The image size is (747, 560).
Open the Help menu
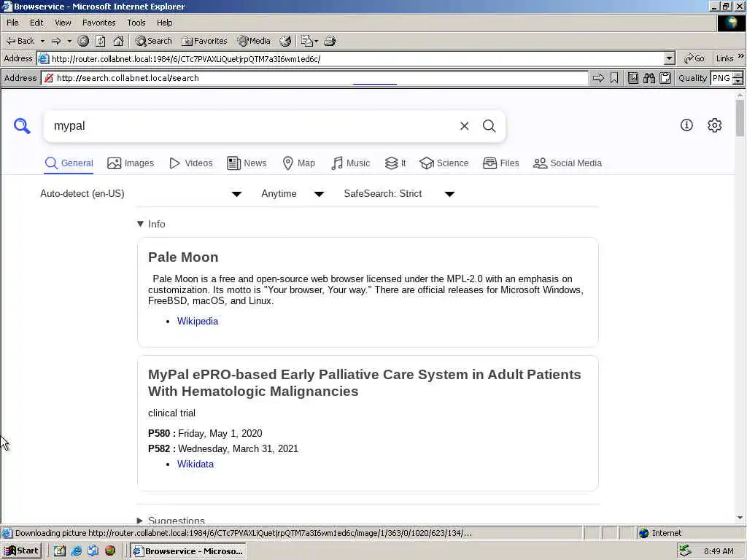[x=164, y=23]
